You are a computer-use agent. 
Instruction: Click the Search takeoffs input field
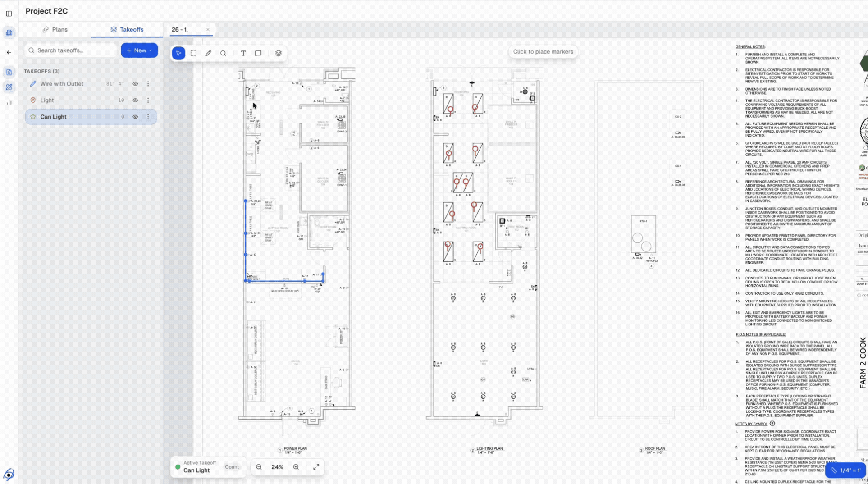71,50
